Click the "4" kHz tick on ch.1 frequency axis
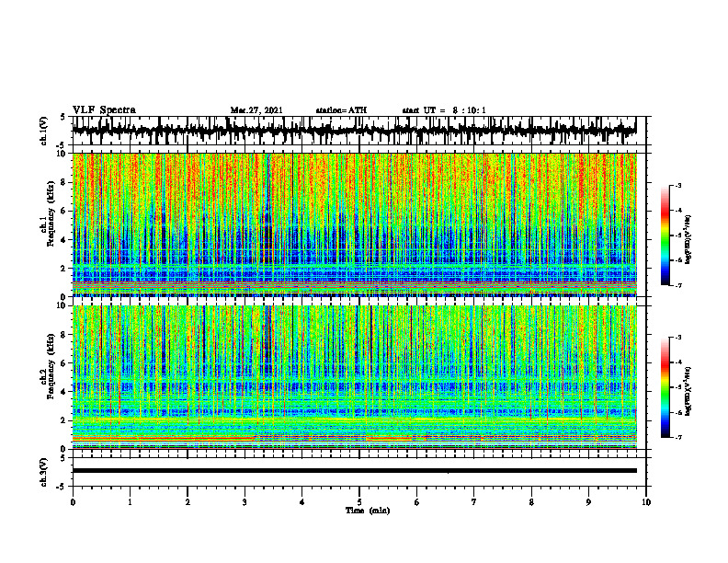Image resolution: width=728 pixels, height=563 pixels. tap(63, 240)
